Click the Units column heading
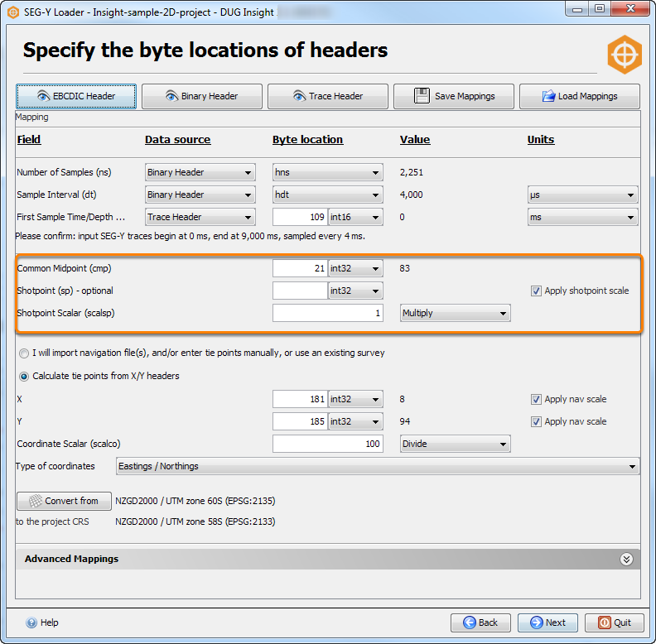Viewport: 656px width, 644px height. pos(541,140)
